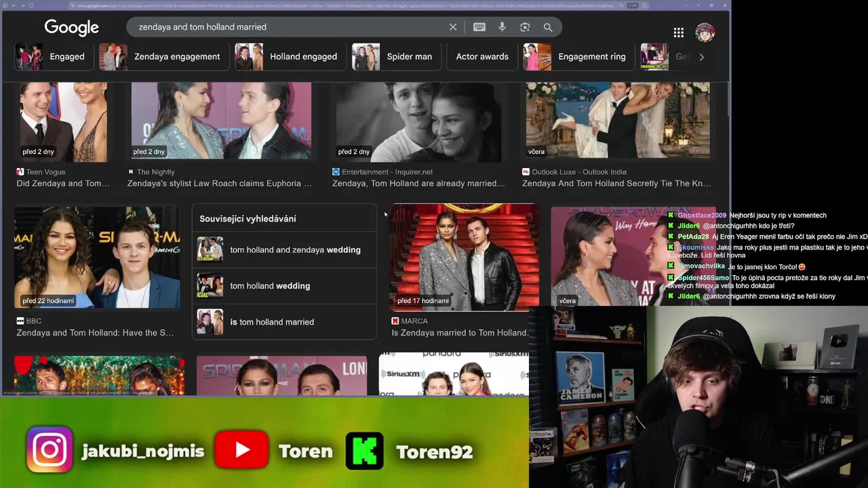Image resolution: width=868 pixels, height=488 pixels.
Task: Open the BBC image result thumbnail
Action: pos(97,258)
